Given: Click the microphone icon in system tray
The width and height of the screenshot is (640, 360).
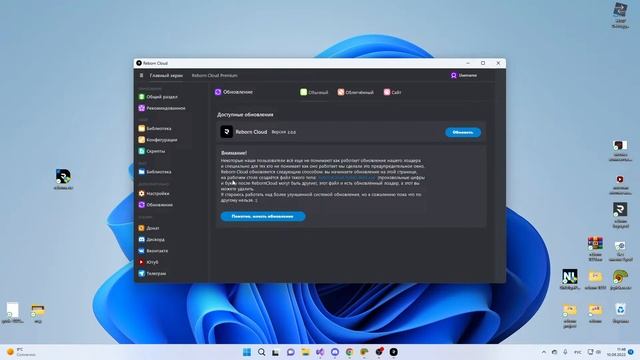Looking at the screenshot, I should click(x=565, y=352).
